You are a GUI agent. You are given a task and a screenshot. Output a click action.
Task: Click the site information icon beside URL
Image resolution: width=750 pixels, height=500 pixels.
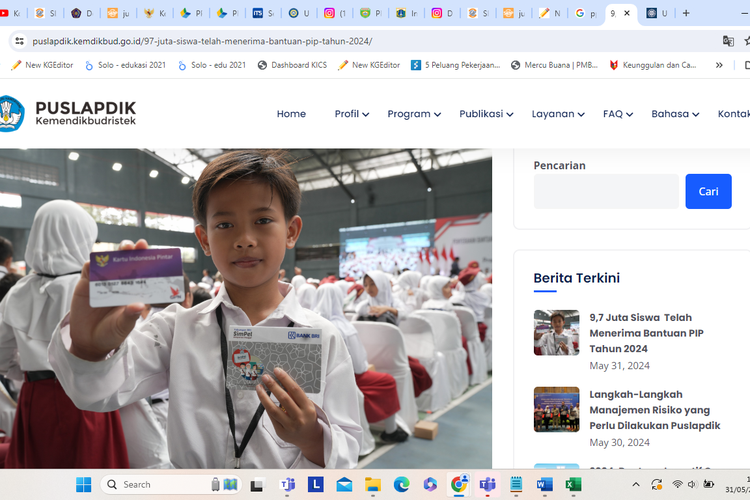18,41
